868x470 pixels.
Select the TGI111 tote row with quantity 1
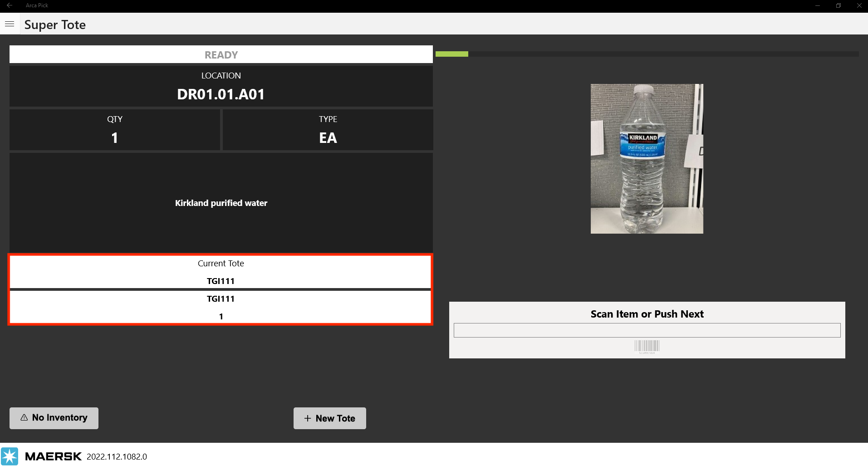pos(221,307)
